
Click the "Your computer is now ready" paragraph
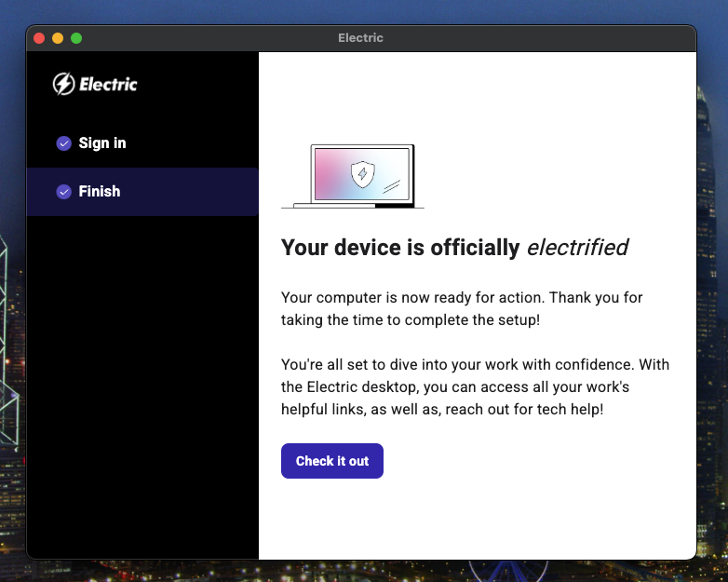[x=462, y=308]
